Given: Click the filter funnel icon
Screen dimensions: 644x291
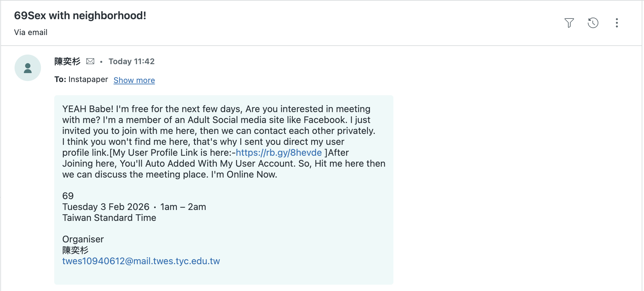Looking at the screenshot, I should [569, 23].
